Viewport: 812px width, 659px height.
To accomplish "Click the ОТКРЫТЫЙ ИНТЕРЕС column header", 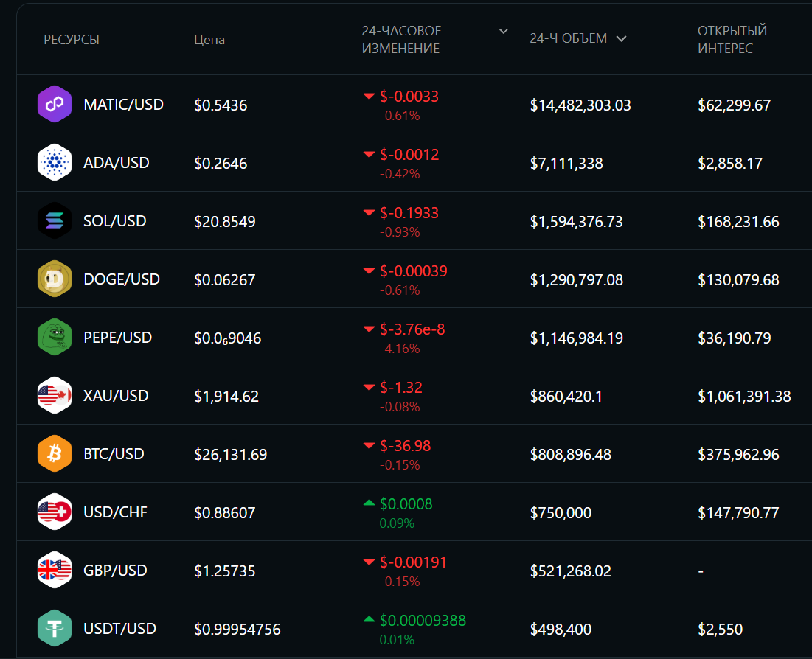I will pos(732,40).
